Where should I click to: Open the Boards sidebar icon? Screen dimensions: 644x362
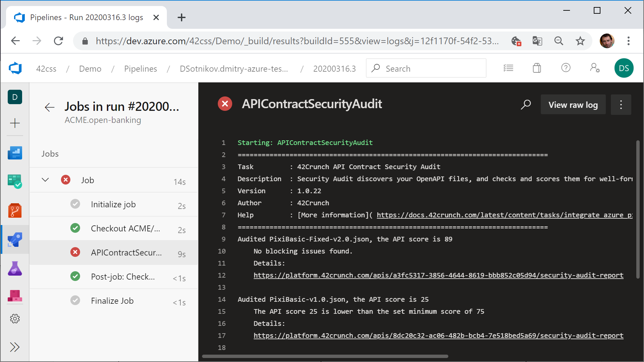point(15,181)
